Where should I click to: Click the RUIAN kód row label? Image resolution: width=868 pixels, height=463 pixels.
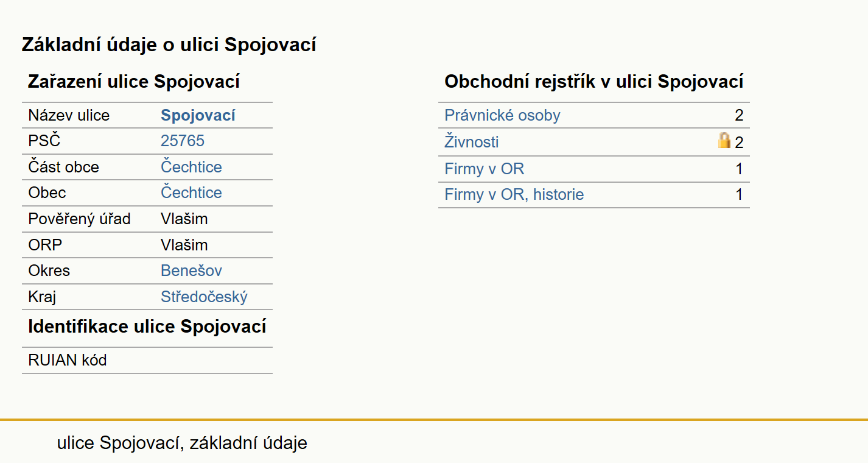[68, 360]
